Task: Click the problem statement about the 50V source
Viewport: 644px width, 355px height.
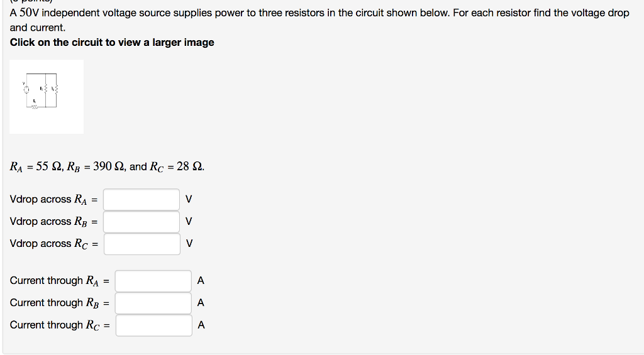Action: (319, 13)
